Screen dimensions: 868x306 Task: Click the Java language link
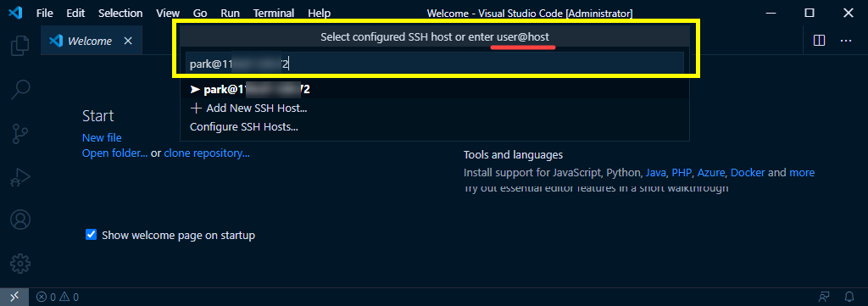click(655, 173)
